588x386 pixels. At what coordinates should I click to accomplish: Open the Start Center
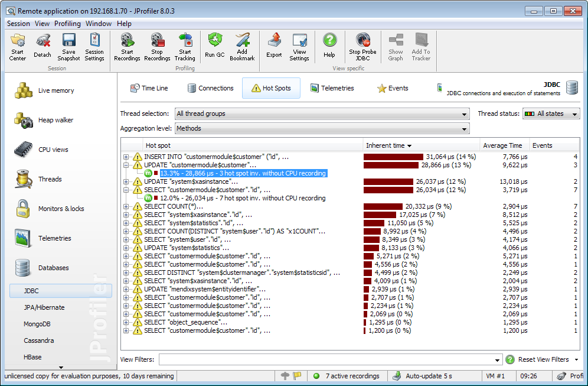pyautogui.click(x=18, y=48)
